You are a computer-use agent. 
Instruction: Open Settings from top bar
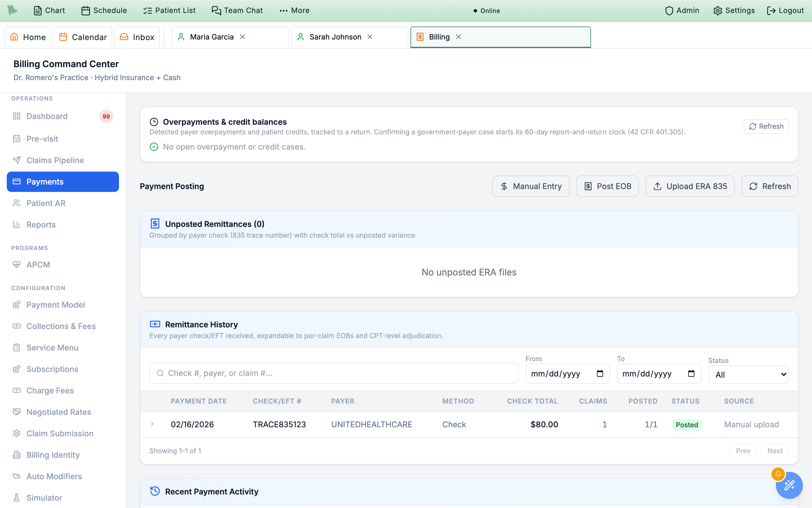pos(734,10)
